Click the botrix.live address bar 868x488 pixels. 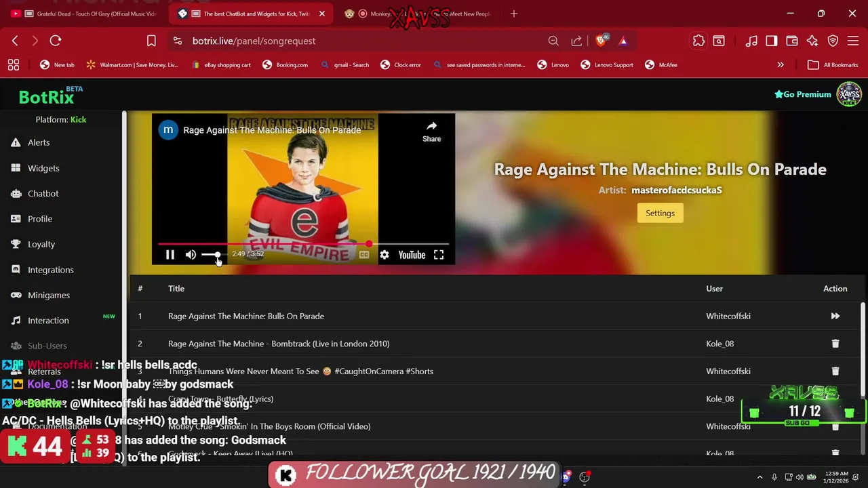coord(254,41)
